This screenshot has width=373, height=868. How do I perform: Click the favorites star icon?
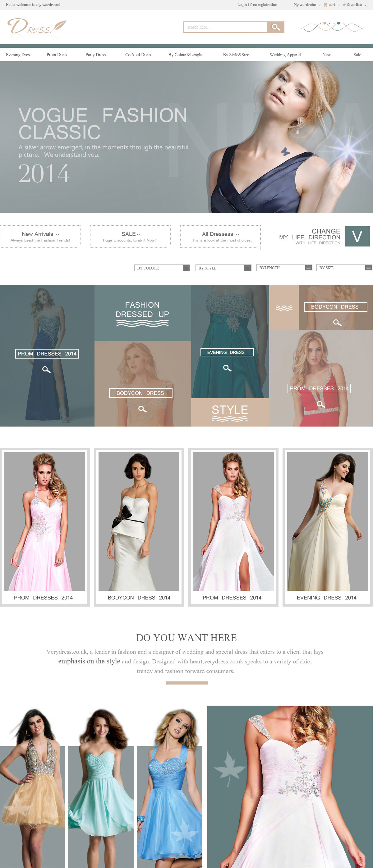(x=344, y=5)
